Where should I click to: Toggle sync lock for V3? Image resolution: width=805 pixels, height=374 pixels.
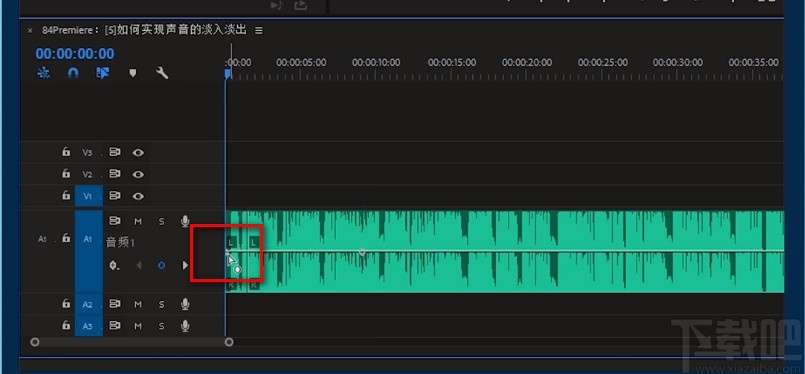(115, 152)
